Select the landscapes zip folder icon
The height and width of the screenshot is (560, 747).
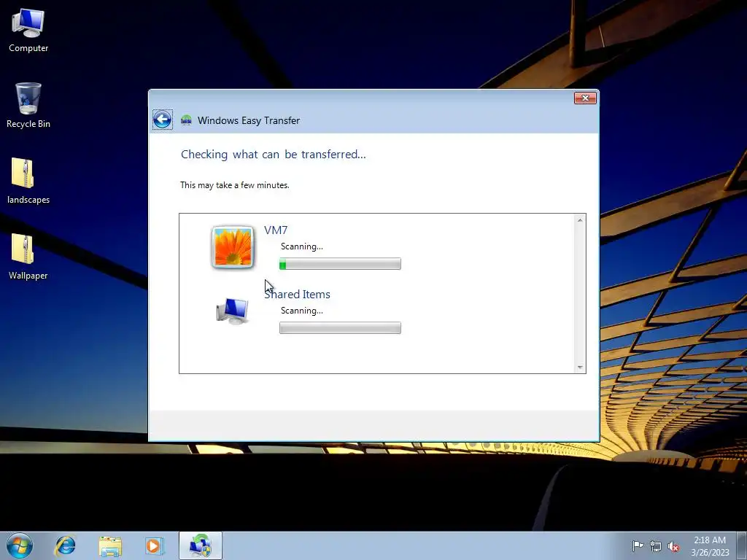tap(28, 182)
